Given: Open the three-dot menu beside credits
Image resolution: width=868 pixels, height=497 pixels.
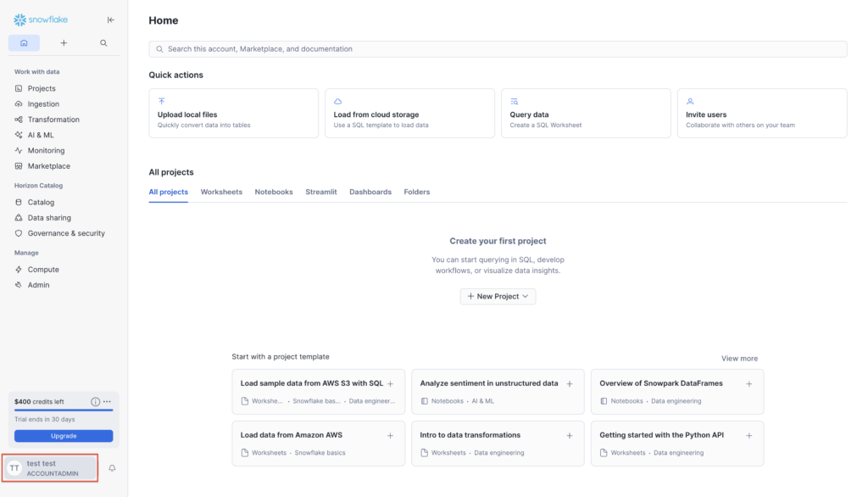Looking at the screenshot, I should click(x=107, y=401).
